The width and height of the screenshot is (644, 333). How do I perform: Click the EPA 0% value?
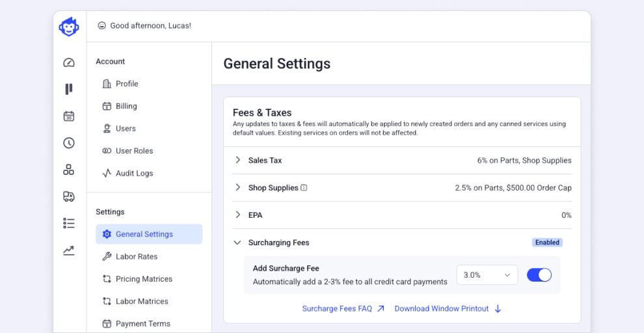click(x=567, y=215)
